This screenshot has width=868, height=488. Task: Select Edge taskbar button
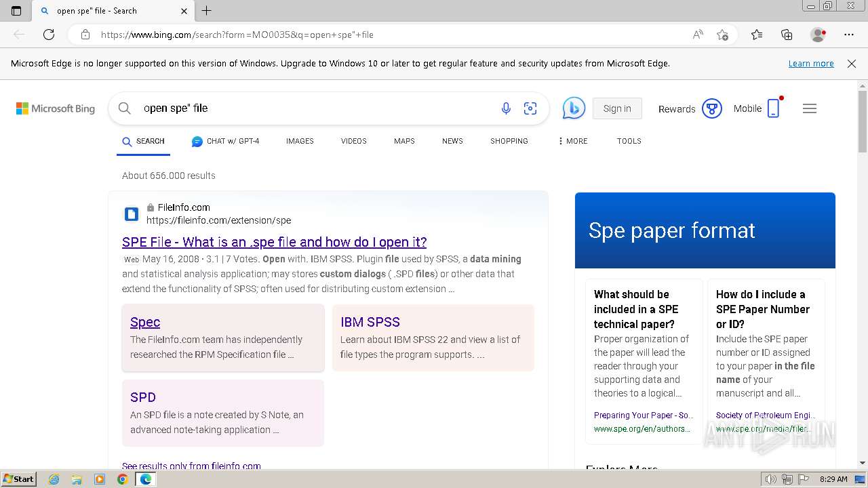(x=145, y=479)
